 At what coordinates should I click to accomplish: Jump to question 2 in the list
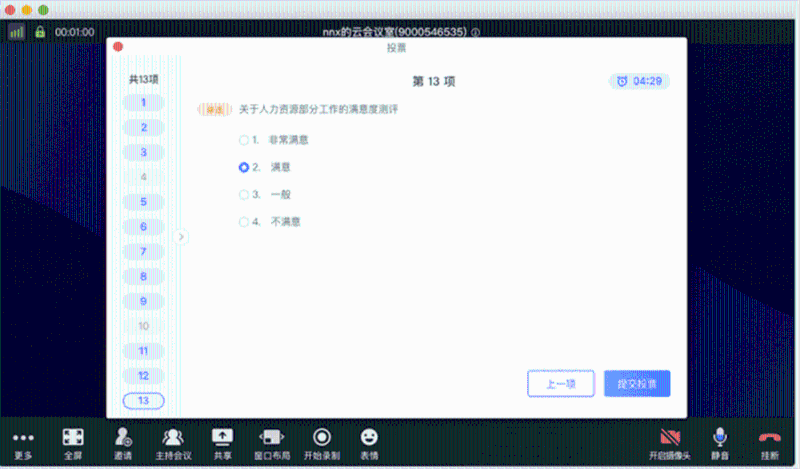[x=143, y=127]
